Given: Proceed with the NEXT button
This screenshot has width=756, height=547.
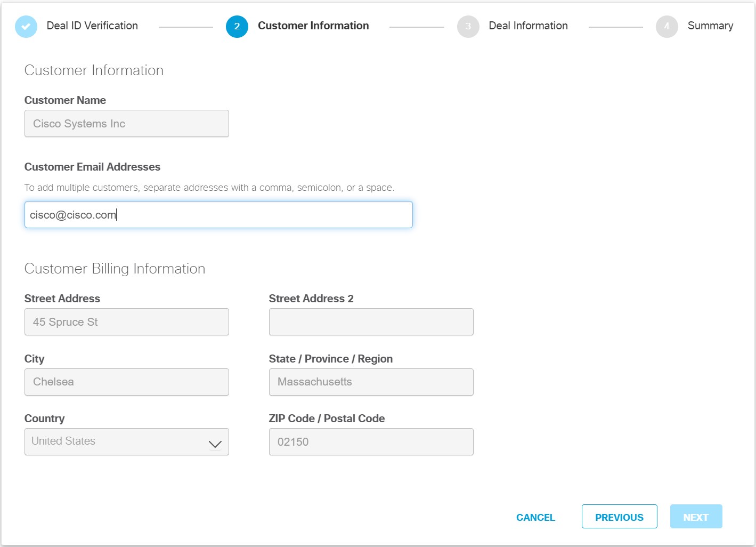Looking at the screenshot, I should [696, 517].
